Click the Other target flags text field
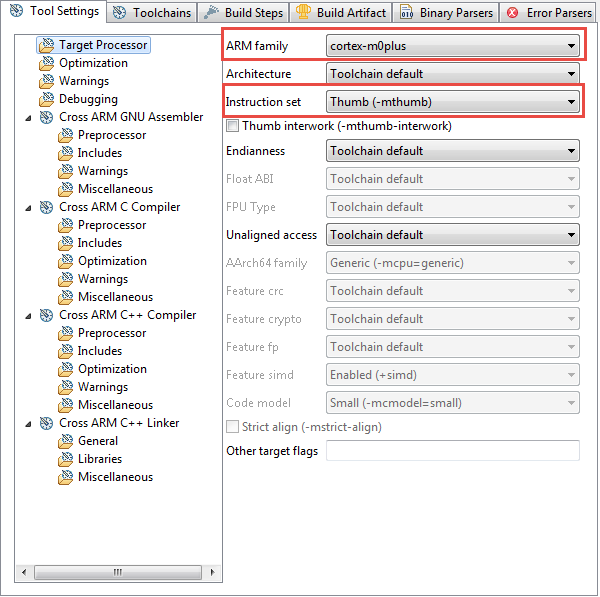600x597 pixels. click(453, 451)
